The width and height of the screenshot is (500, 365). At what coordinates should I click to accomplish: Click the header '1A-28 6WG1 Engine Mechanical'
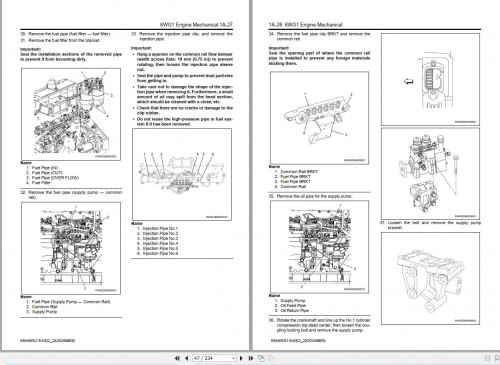(305, 25)
